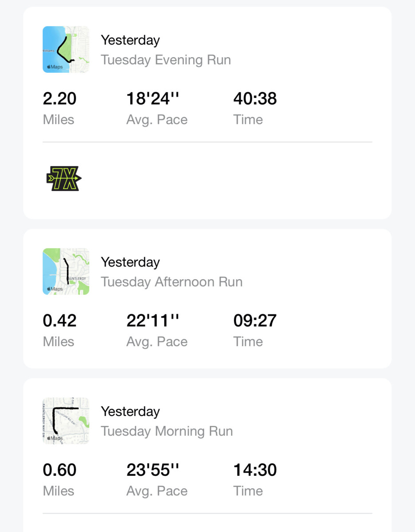Viewport: 415px width, 532px height.
Task: Click the Apple Maps logo on morning run map
Action: tap(55, 438)
